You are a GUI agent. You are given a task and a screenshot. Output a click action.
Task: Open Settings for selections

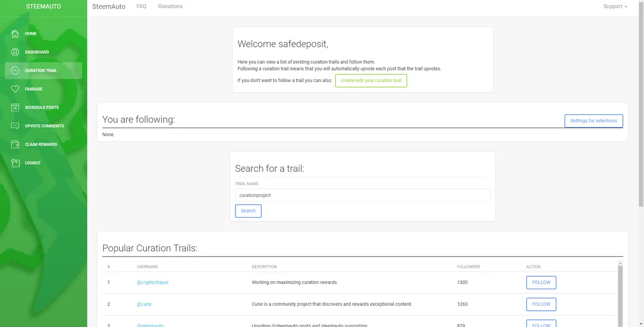click(594, 121)
